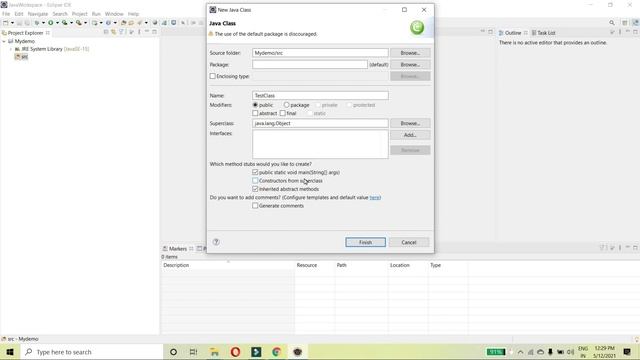Image resolution: width=640 pixels, height=360 pixels.
Task: Select the src folder in Project Explorer
Action: [x=22, y=57]
